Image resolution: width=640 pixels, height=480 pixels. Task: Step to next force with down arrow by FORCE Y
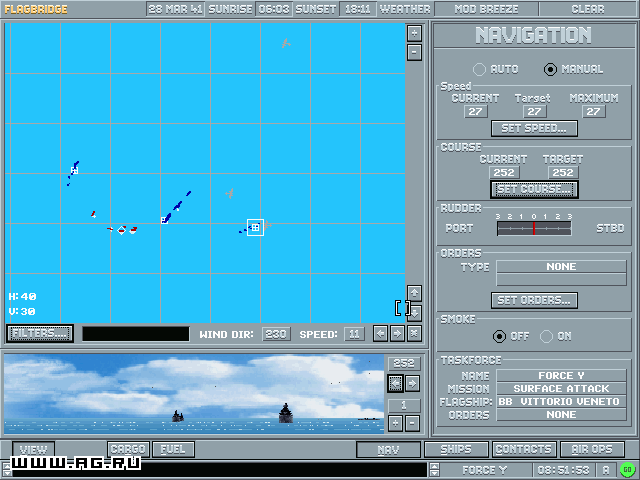point(435,473)
